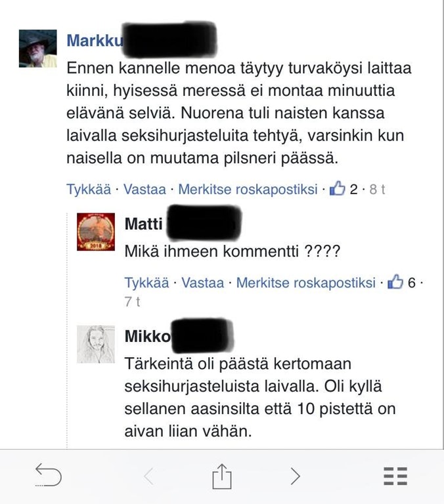This screenshot has height=504, width=444.
Task: Open Mikko's sketch portrait avatar
Action: [x=96, y=345]
